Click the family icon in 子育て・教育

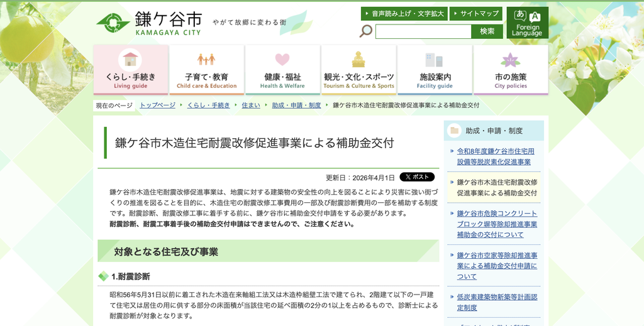click(x=206, y=60)
